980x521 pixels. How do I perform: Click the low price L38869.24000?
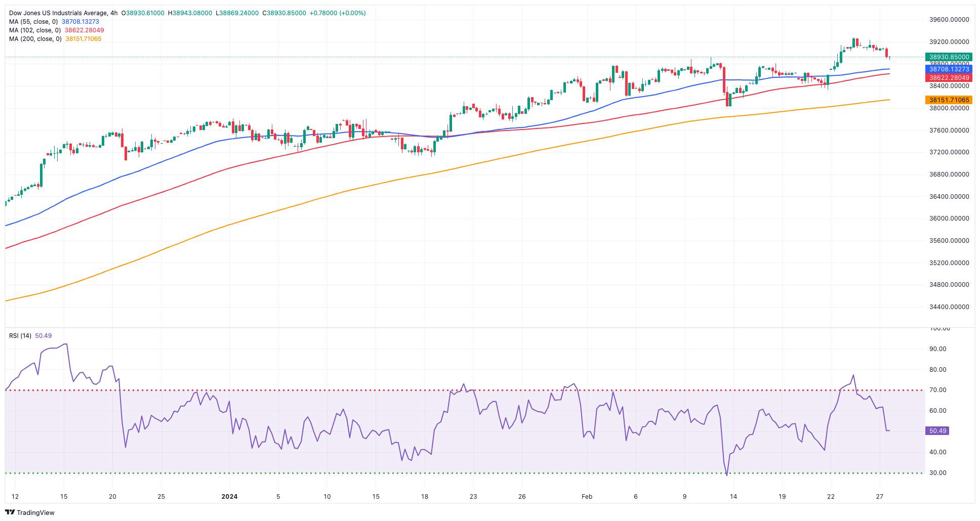point(237,13)
